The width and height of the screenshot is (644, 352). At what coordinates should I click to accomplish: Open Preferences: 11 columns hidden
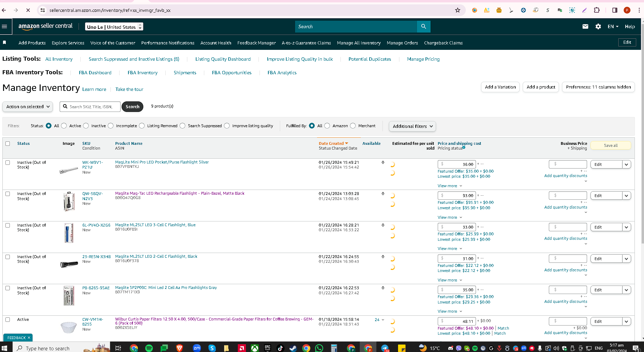click(x=598, y=87)
